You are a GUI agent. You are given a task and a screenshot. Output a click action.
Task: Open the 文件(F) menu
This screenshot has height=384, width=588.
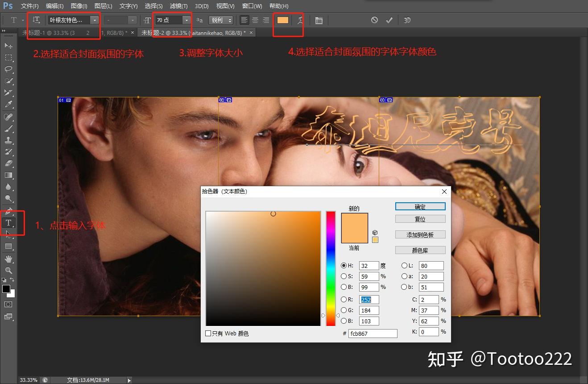(x=29, y=6)
